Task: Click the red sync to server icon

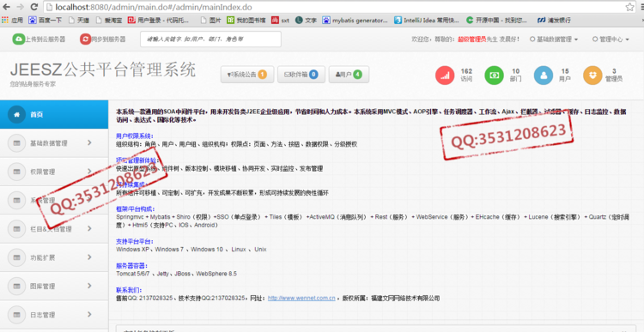Action: (x=85, y=39)
